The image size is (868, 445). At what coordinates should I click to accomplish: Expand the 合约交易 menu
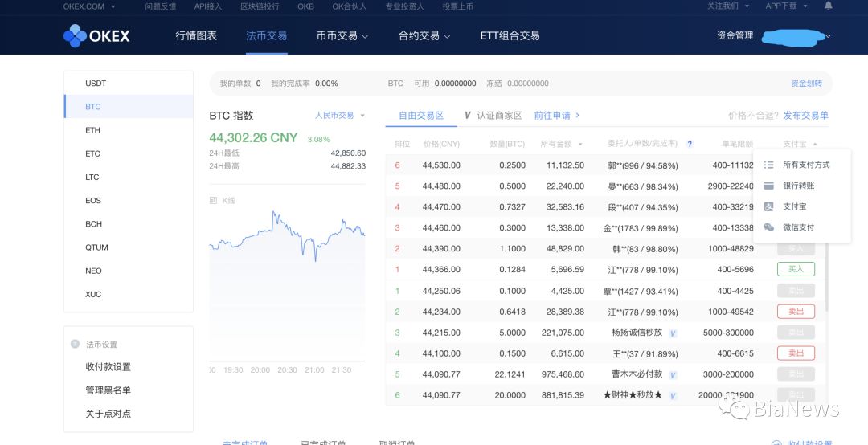pos(424,36)
